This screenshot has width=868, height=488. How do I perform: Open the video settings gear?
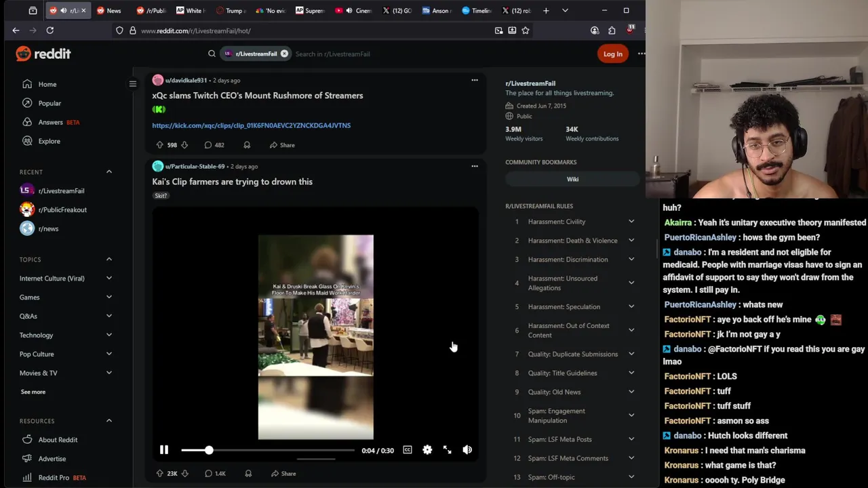pos(427,450)
